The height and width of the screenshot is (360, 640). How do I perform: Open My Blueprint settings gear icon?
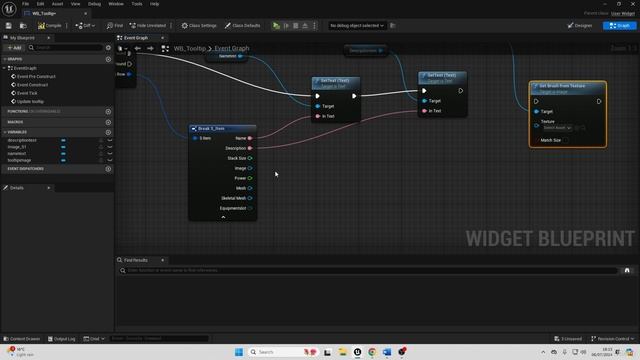coord(108,48)
